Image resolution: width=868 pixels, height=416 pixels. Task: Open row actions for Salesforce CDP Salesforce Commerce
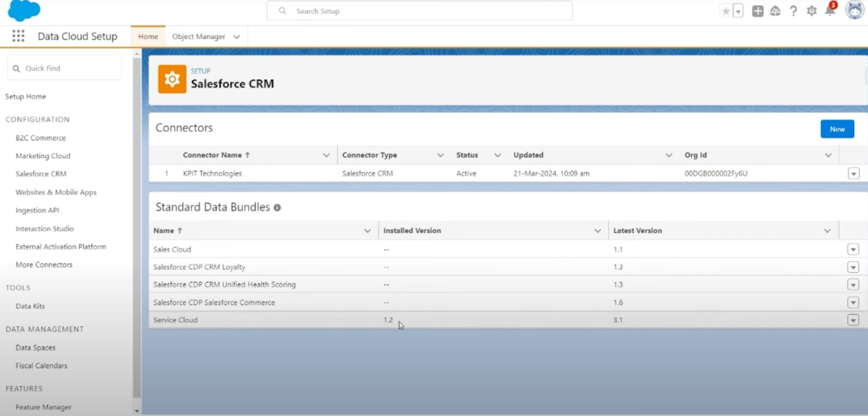[853, 302]
